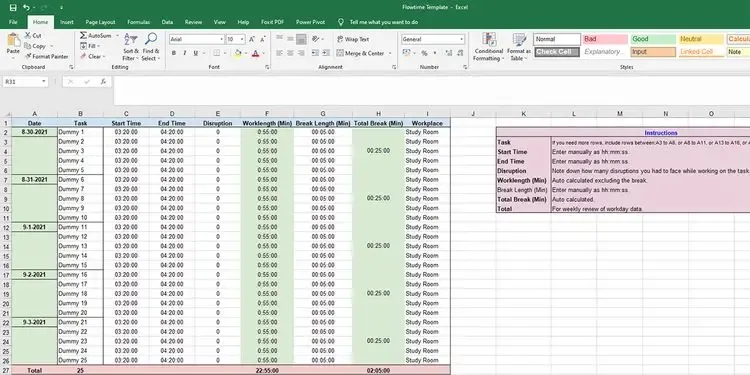Toggle Wrap Text
Image resolution: width=750 pixels, height=375 pixels.
pyautogui.click(x=353, y=39)
